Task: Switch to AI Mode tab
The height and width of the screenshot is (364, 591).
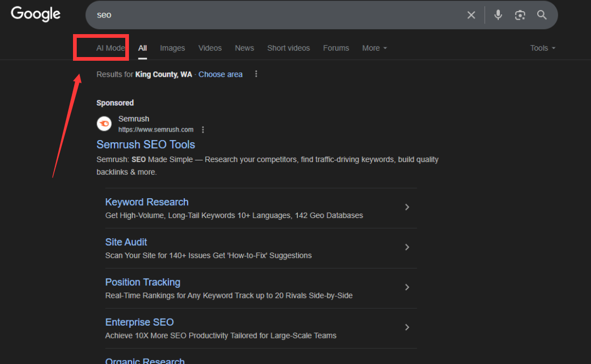Action: [110, 48]
